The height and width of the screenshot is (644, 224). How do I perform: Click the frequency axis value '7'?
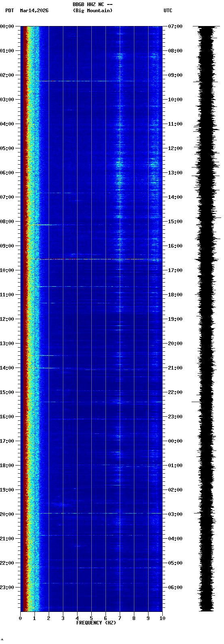pyautogui.click(x=120, y=618)
